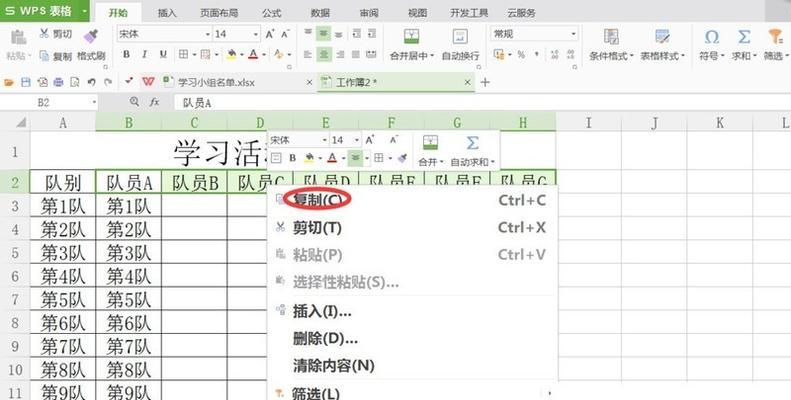Toggle Bold in the mini toolbar
Screen dimensions: 791x400
coord(292,158)
